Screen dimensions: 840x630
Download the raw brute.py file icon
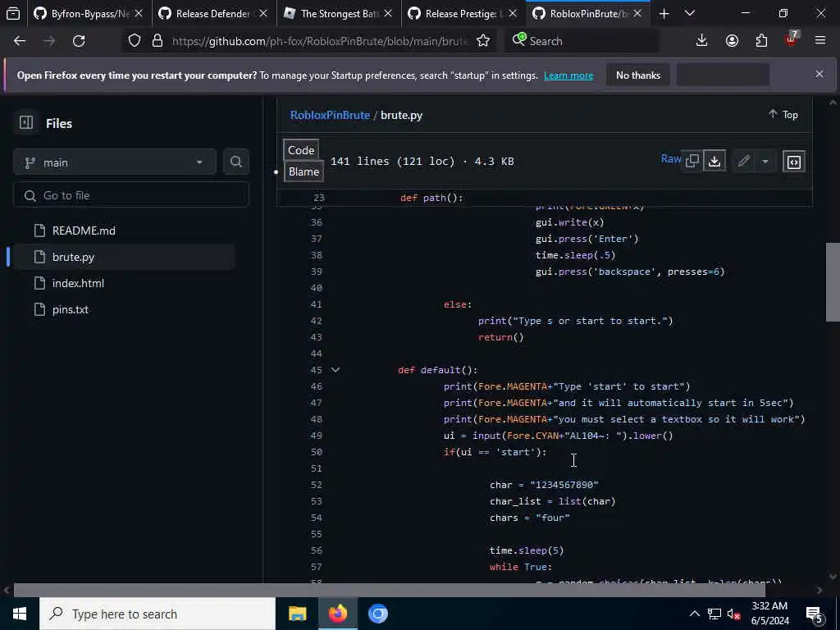[714, 161]
